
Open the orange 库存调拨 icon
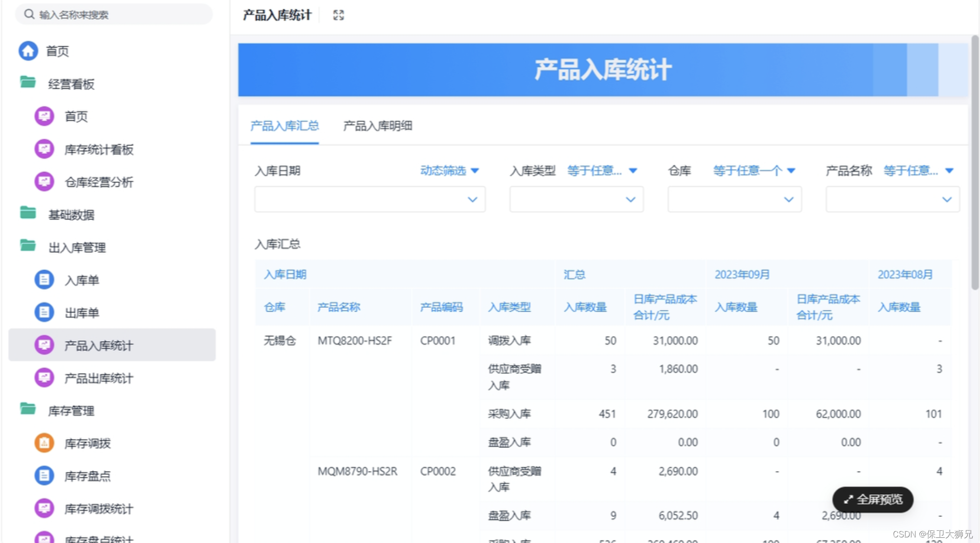click(44, 443)
